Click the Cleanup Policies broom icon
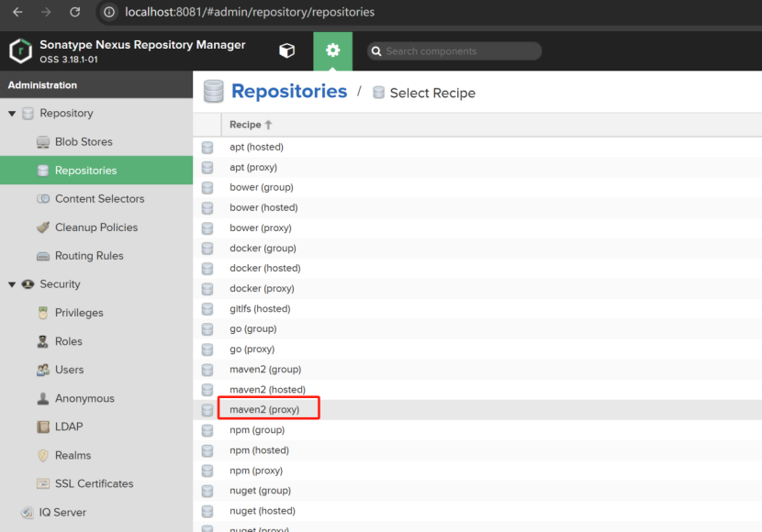 coord(43,227)
